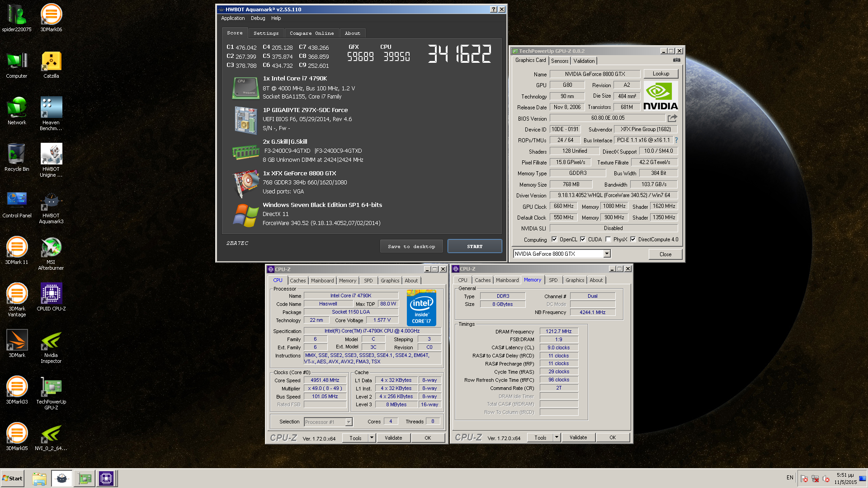Viewport: 868px width, 488px height.
Task: Expand Processor #1 selection dropdown
Action: coord(349,422)
